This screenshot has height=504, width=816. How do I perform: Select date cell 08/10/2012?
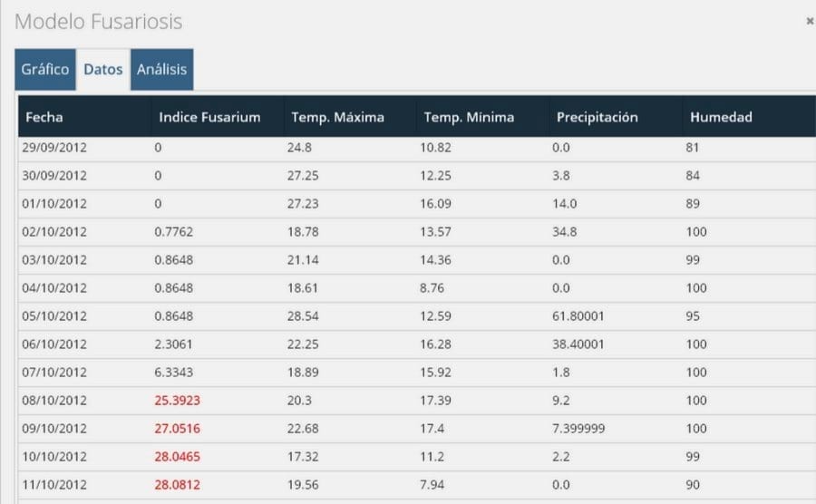tap(54, 400)
